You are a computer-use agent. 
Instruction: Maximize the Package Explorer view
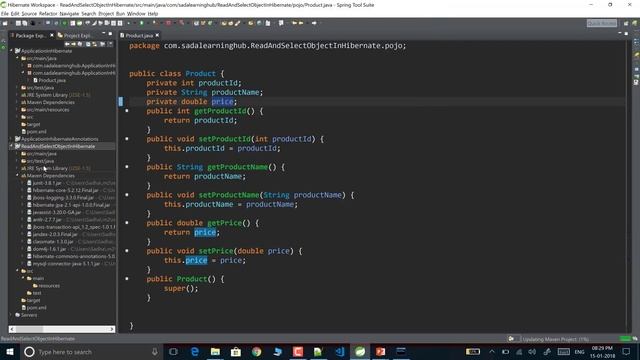tap(110, 34)
